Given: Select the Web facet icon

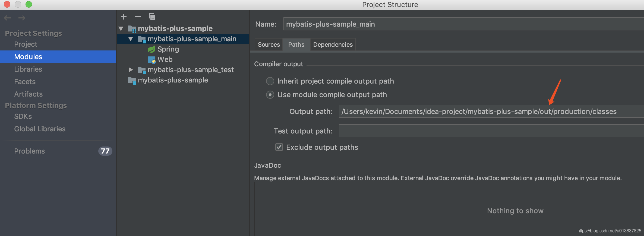Looking at the screenshot, I should click(151, 60).
